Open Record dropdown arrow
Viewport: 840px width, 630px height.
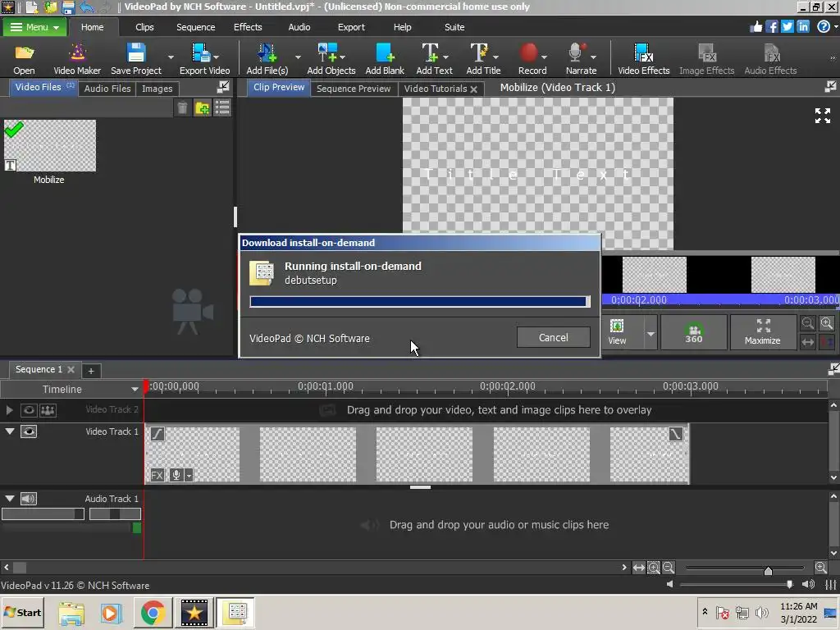[x=545, y=57]
